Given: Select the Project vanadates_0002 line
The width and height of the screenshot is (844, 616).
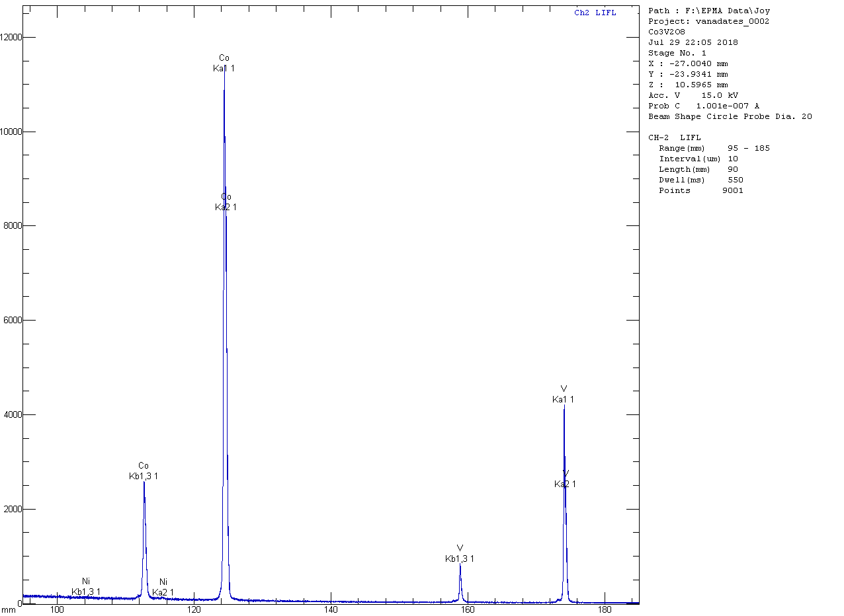Looking at the screenshot, I should (x=708, y=21).
